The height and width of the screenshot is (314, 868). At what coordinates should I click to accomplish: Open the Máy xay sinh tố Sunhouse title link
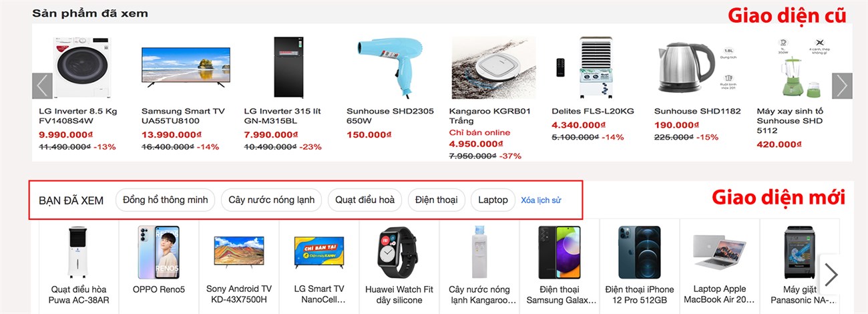click(790, 116)
